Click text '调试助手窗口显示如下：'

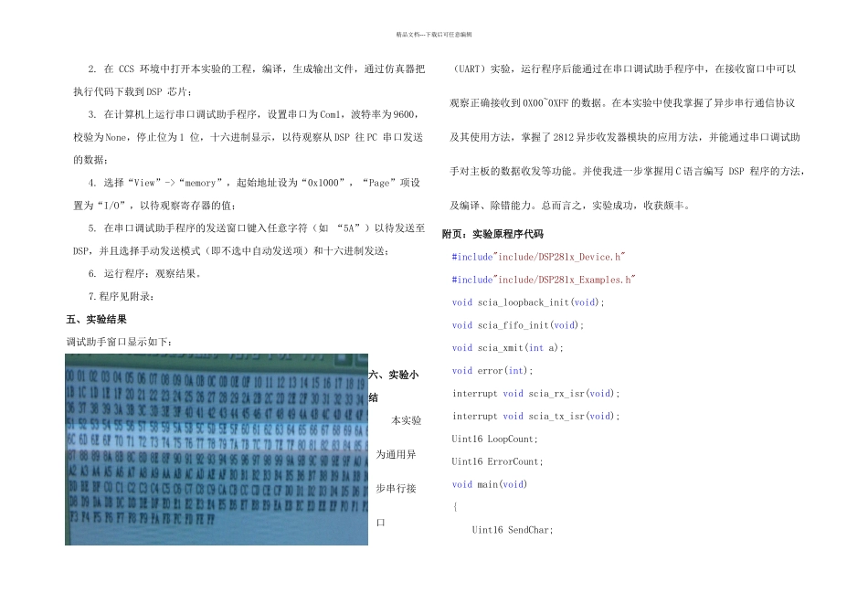click(x=120, y=342)
